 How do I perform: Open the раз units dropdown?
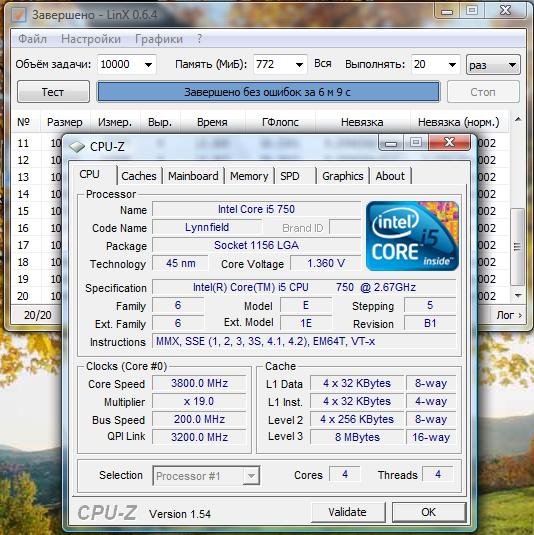click(493, 65)
